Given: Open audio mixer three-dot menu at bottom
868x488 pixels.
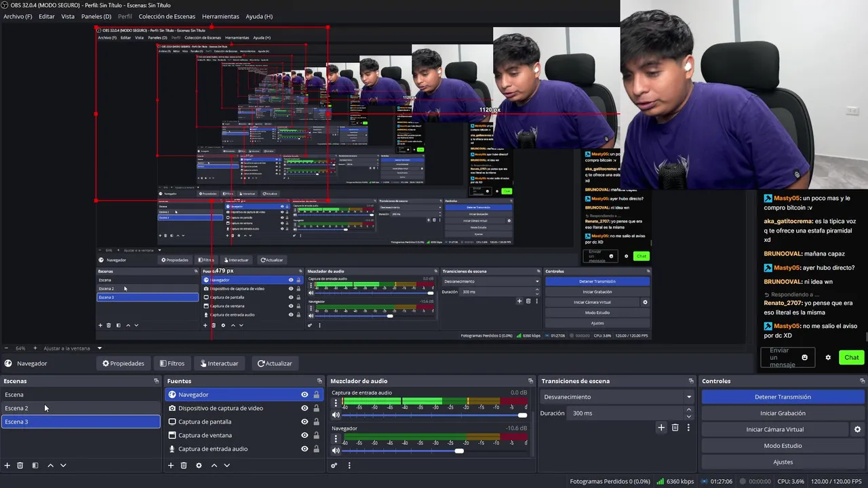Looking at the screenshot, I should coord(349,466).
